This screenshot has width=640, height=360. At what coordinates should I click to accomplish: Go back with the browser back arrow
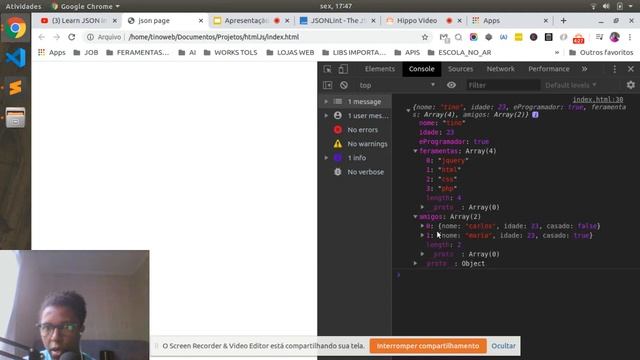point(42,37)
